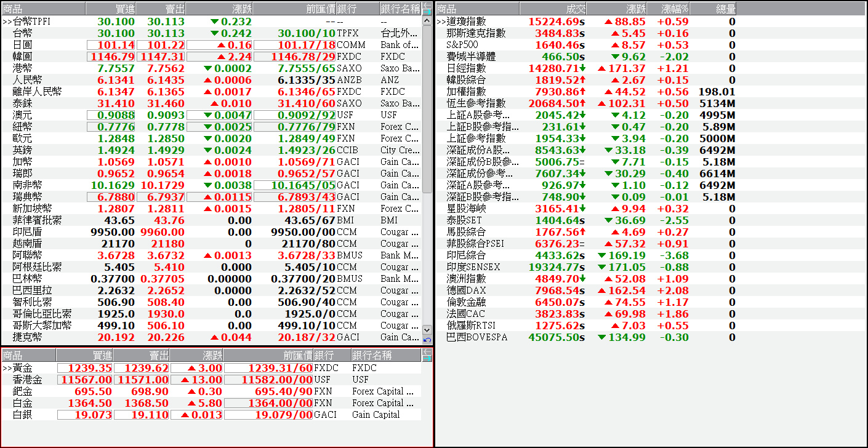Select the 日經指數 row

[586, 68]
